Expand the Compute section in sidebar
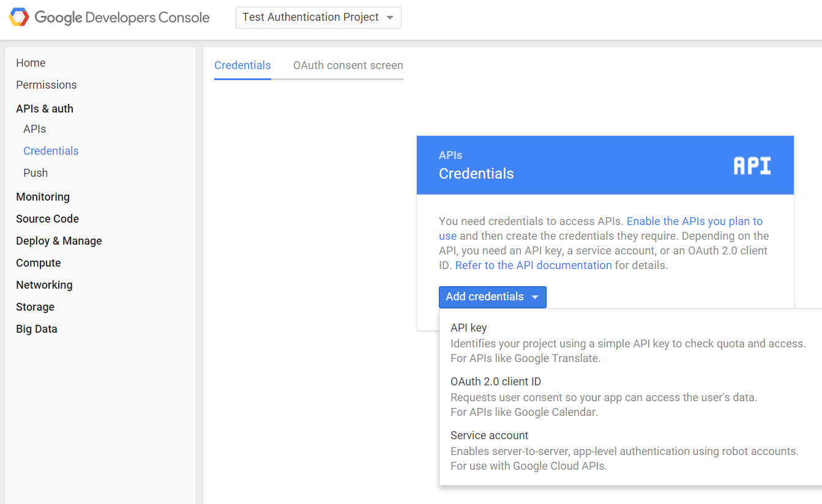Viewport: 822px width, 504px height. pos(39,263)
